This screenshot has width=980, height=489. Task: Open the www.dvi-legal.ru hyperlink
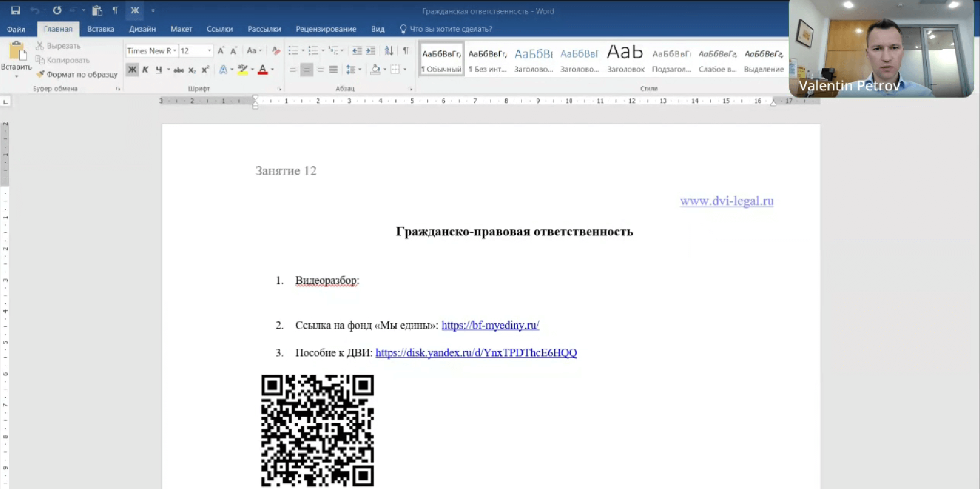[727, 201]
